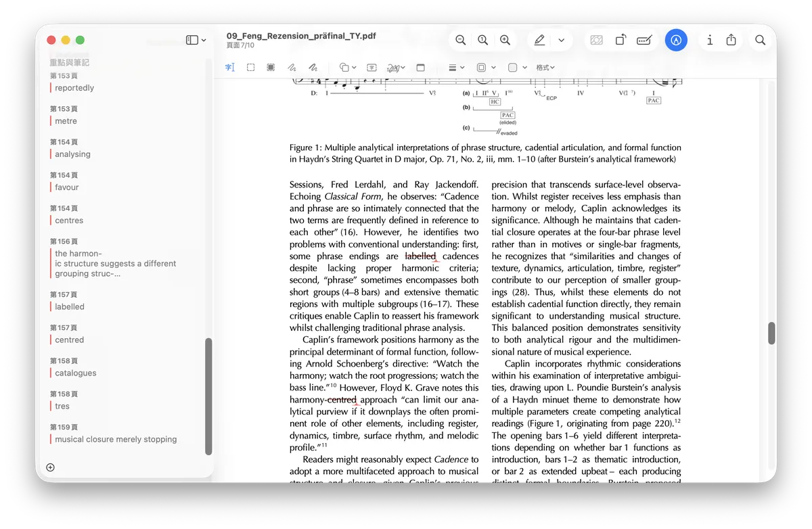812x529 pixels.
Task: Toggle the Markup toolbar off
Action: [x=676, y=40]
